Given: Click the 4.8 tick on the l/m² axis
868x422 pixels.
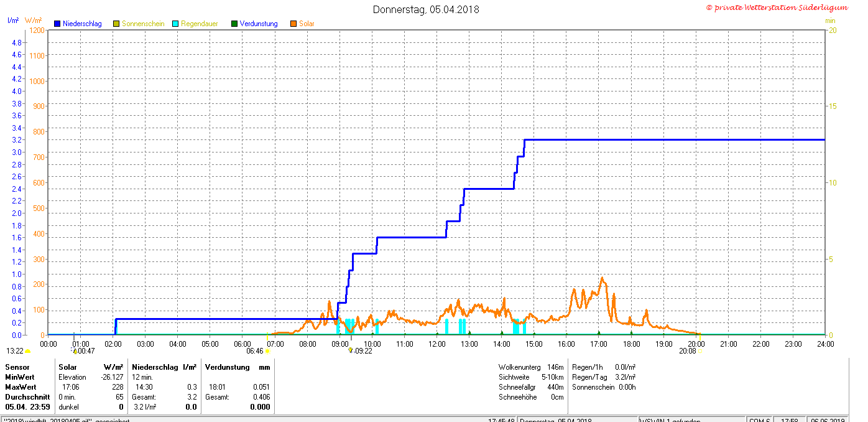Looking at the screenshot, I should (17, 42).
